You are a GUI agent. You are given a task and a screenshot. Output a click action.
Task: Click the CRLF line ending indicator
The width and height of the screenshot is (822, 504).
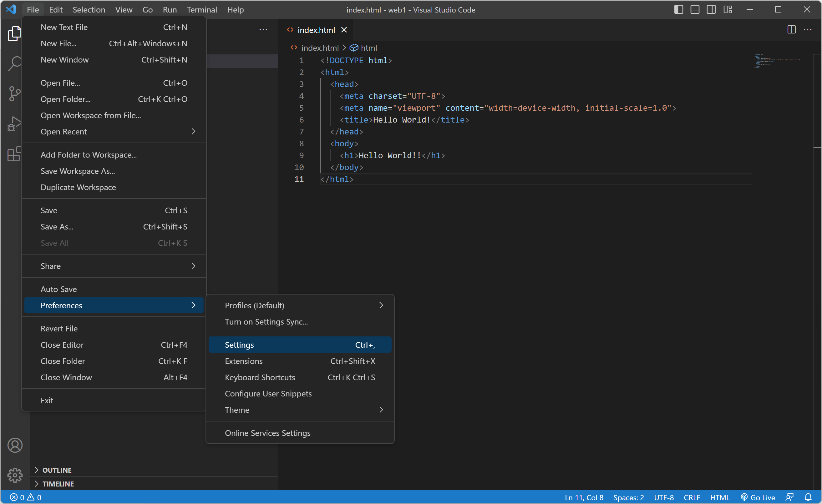click(x=692, y=497)
